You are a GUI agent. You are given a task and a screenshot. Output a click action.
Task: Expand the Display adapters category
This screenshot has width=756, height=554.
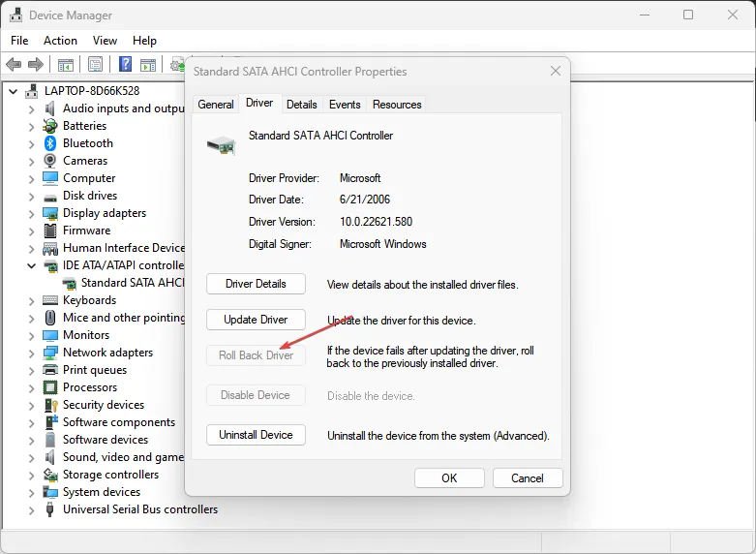[x=31, y=213]
